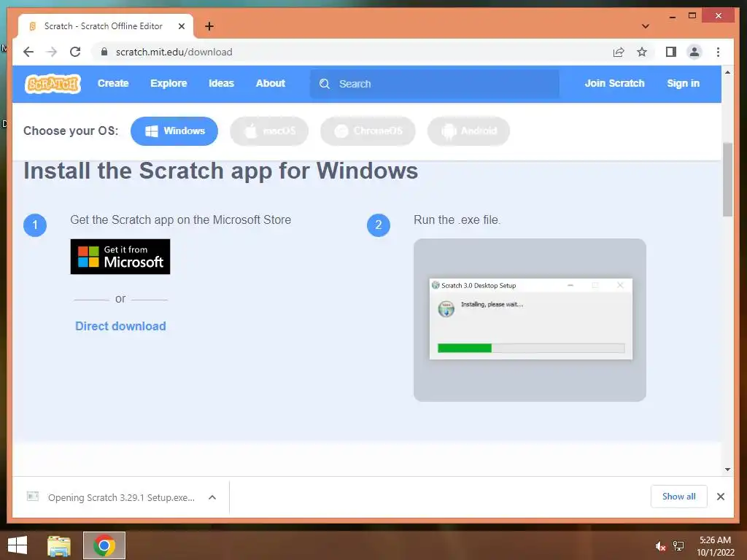Open the Ideas page

(222, 83)
